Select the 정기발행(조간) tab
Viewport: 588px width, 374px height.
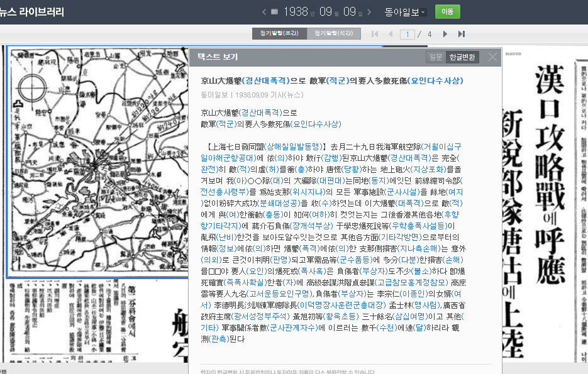279,33
